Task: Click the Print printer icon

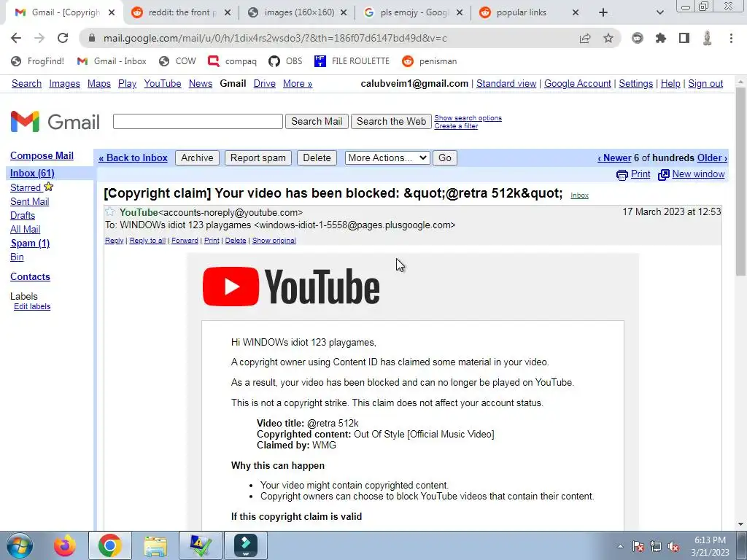Action: 622,175
